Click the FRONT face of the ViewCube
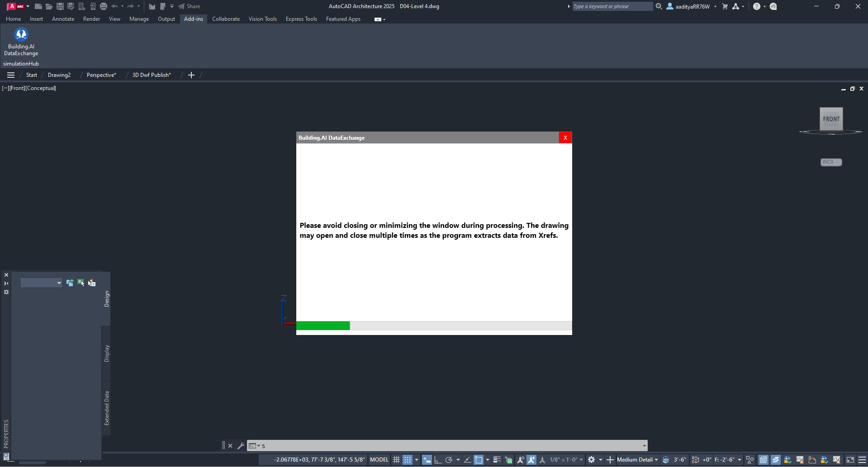 (x=831, y=119)
